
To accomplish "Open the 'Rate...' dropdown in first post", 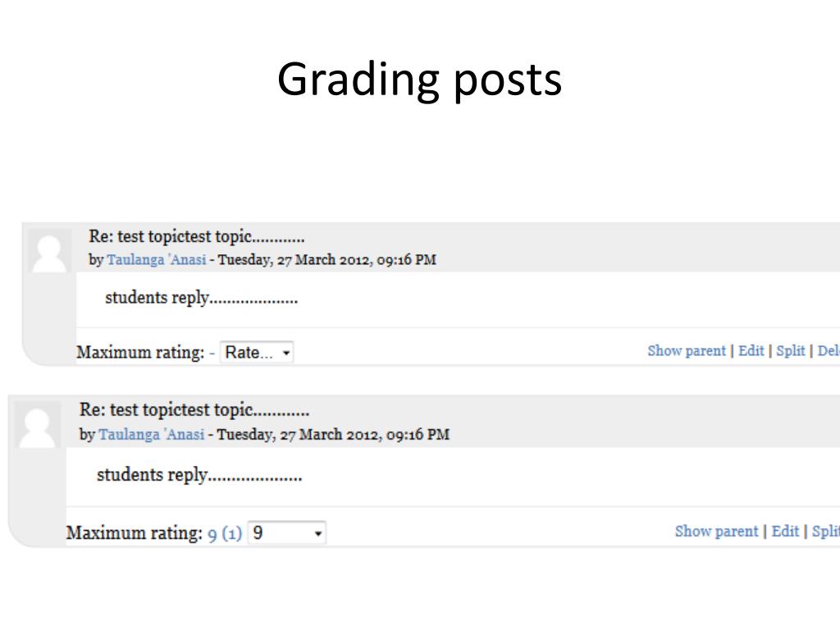I will pos(257,353).
